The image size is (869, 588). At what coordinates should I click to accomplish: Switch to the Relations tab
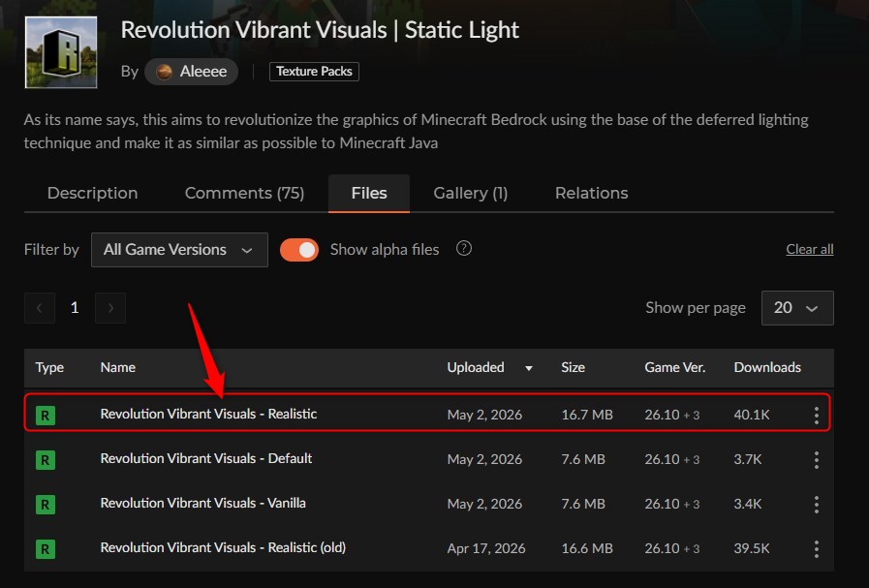coord(591,193)
